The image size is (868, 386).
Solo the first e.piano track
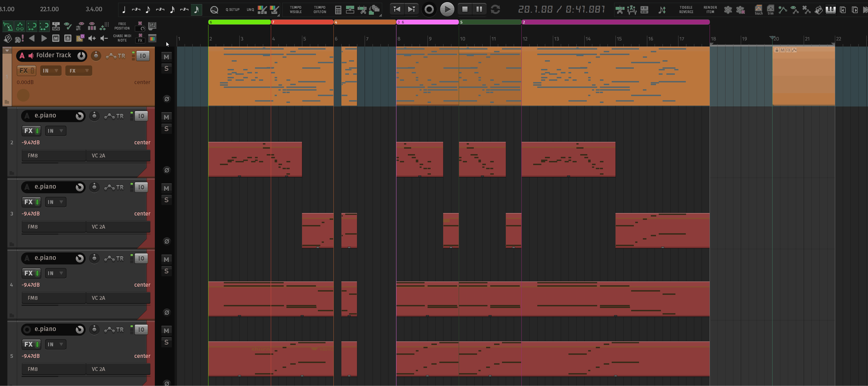coord(166,129)
